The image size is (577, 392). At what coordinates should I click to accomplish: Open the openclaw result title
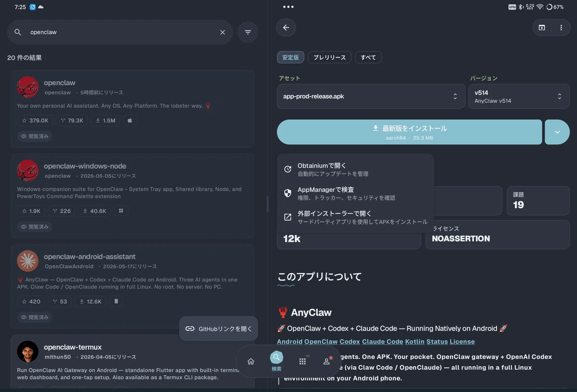pos(60,83)
